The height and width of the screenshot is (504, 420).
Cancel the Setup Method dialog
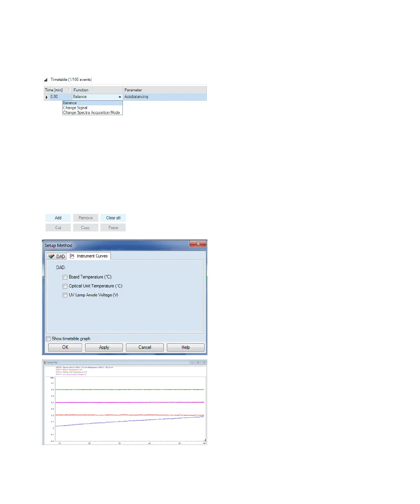[x=145, y=347]
